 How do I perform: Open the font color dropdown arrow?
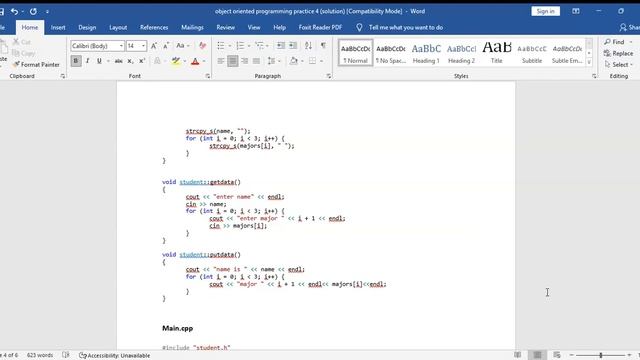point(204,61)
